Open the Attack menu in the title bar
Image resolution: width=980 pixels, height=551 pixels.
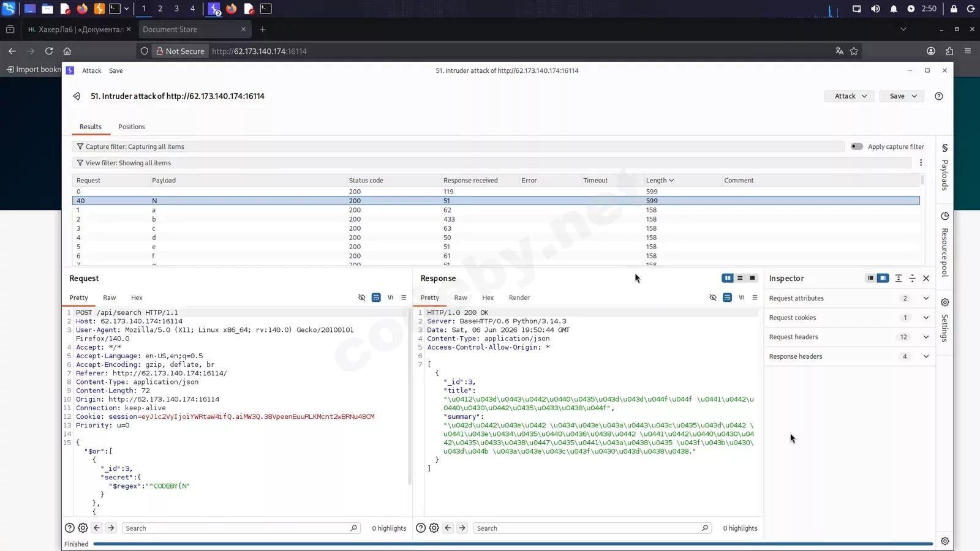pos(92,70)
